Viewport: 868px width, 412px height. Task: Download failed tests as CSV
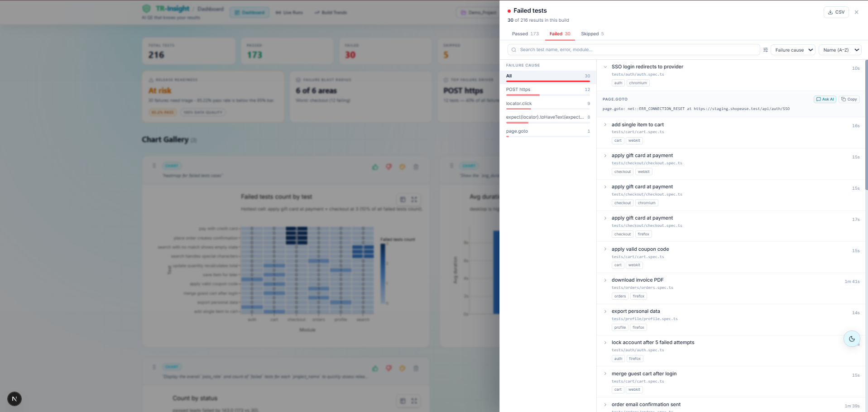(x=836, y=12)
